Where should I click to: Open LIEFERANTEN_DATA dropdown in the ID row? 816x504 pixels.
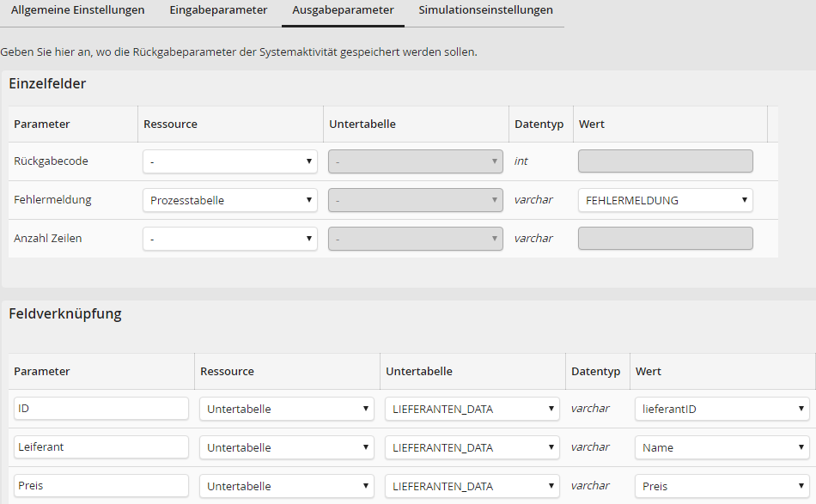[x=472, y=409]
